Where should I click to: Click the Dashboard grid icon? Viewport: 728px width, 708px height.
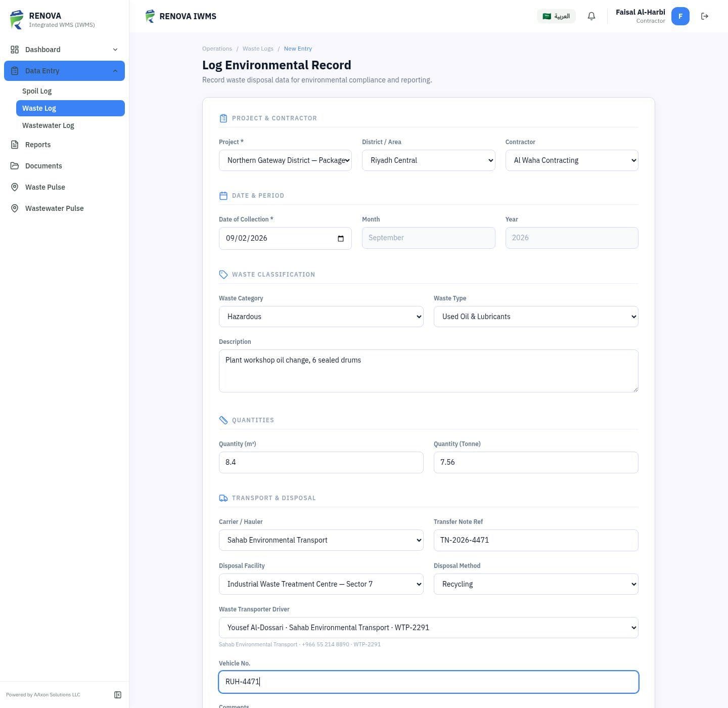15,50
